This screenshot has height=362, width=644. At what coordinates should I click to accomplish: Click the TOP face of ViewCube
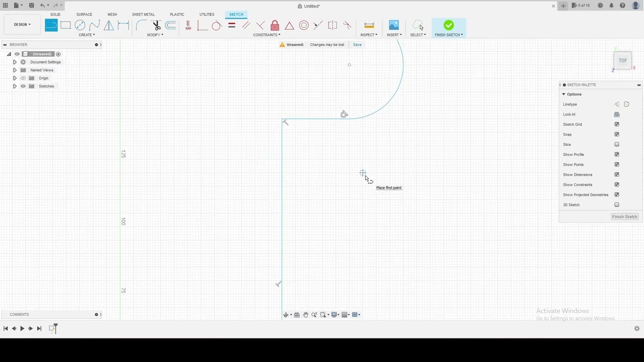point(622,61)
